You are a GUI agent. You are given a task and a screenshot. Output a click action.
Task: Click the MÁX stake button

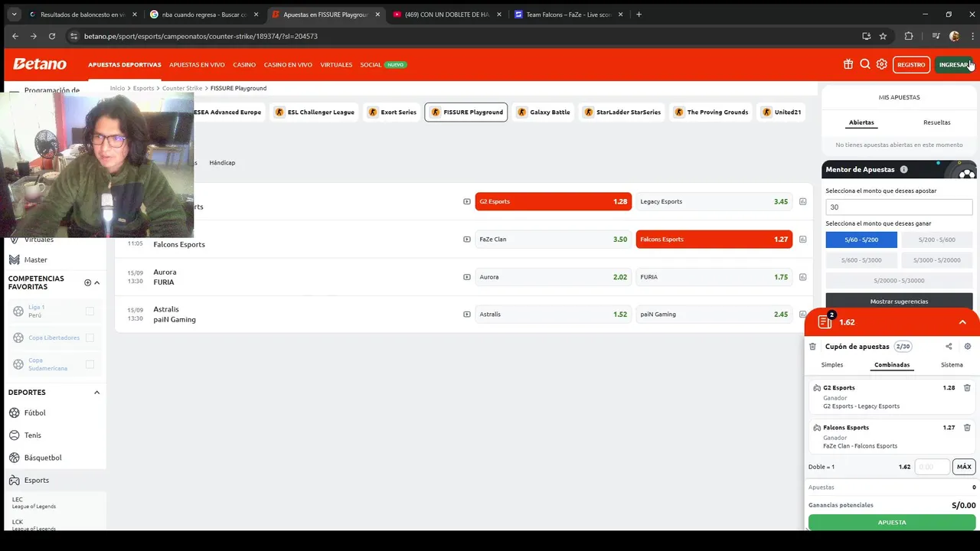[964, 467]
